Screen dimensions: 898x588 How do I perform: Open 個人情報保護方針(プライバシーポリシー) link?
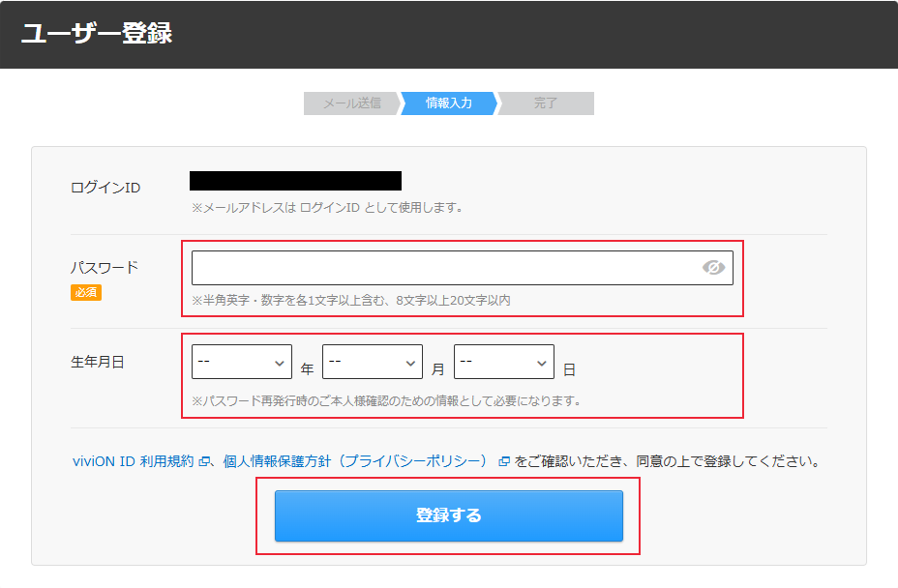pos(354,462)
